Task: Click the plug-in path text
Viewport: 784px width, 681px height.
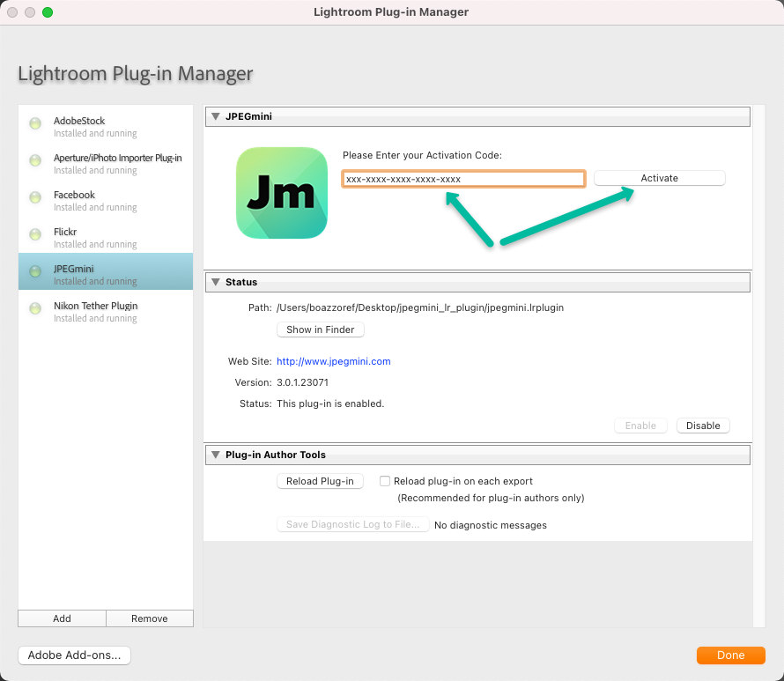Action: [x=420, y=307]
